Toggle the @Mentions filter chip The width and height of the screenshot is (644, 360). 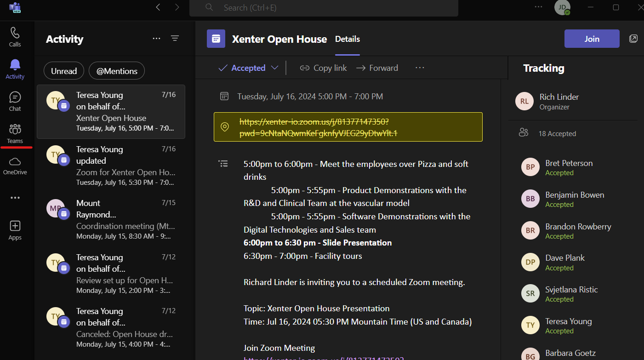click(117, 71)
